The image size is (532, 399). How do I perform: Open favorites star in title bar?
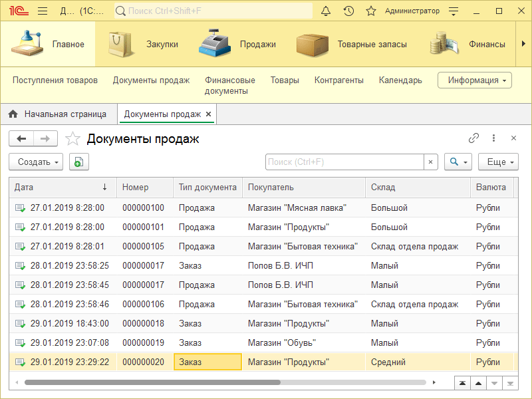371,11
